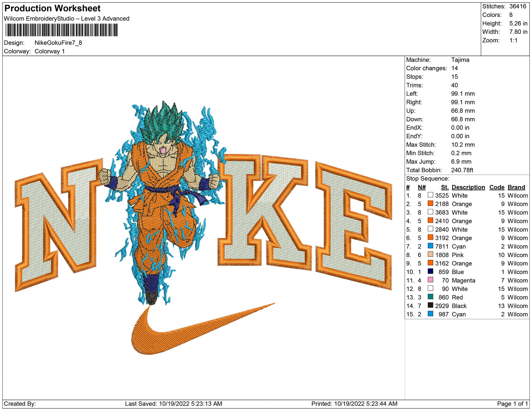Click the magenta swatch for thread 70
The image size is (532, 409).
coord(430,280)
